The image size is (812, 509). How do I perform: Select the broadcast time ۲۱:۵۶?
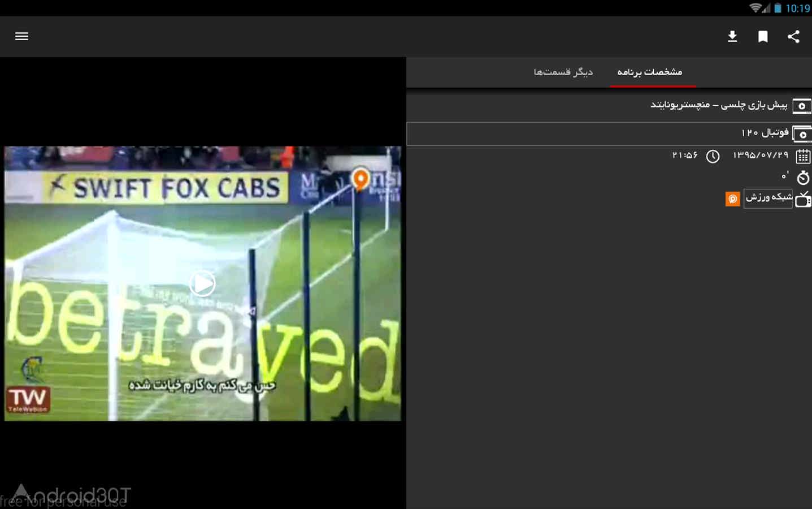[x=685, y=155]
